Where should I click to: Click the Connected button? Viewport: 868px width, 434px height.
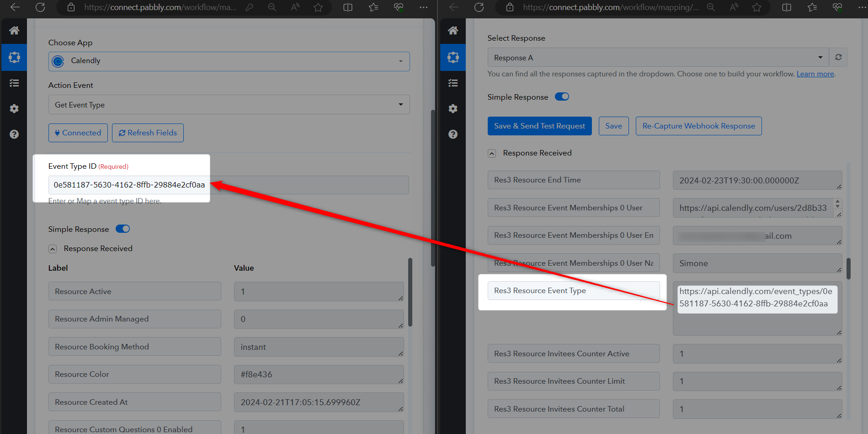pos(78,133)
